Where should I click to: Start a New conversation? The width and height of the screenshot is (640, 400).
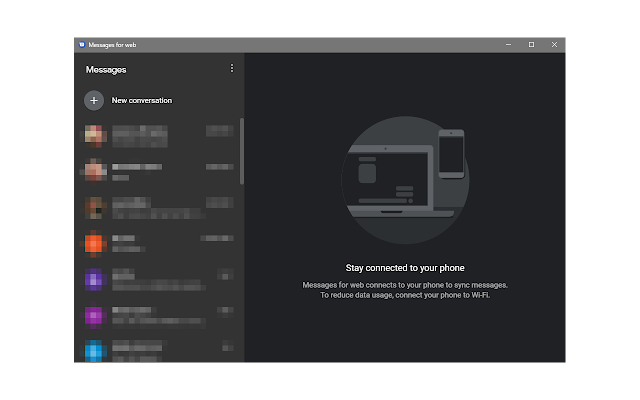coord(142,100)
